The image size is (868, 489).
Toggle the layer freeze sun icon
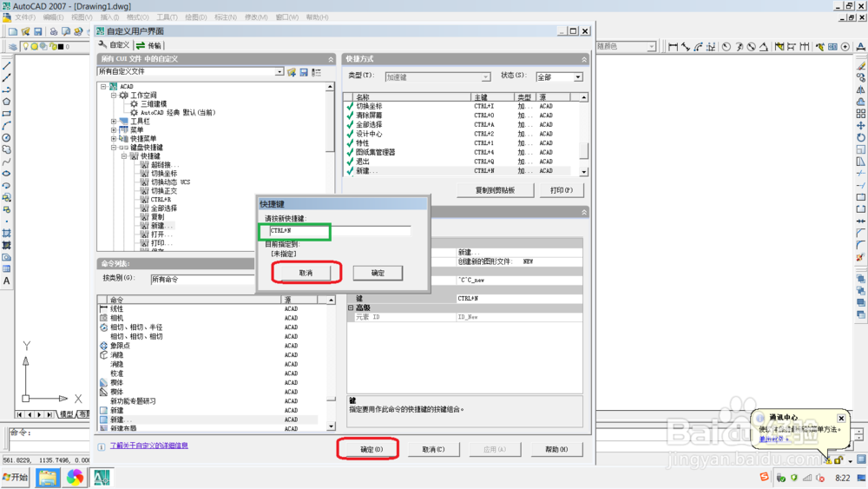[x=35, y=47]
